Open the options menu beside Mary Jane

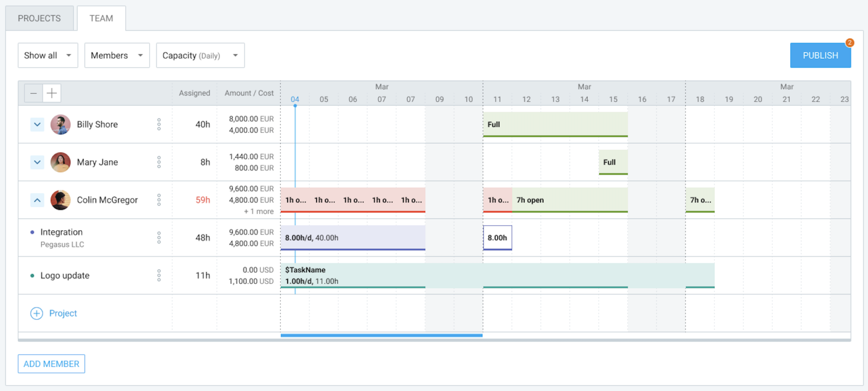pos(159,162)
